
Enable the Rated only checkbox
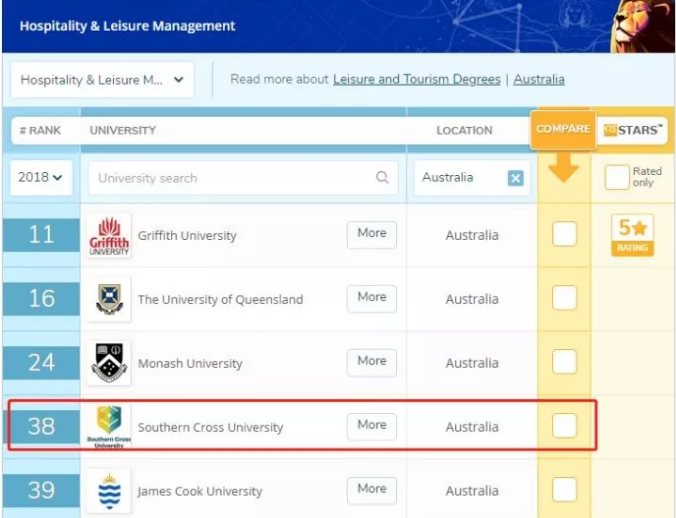coord(617,177)
